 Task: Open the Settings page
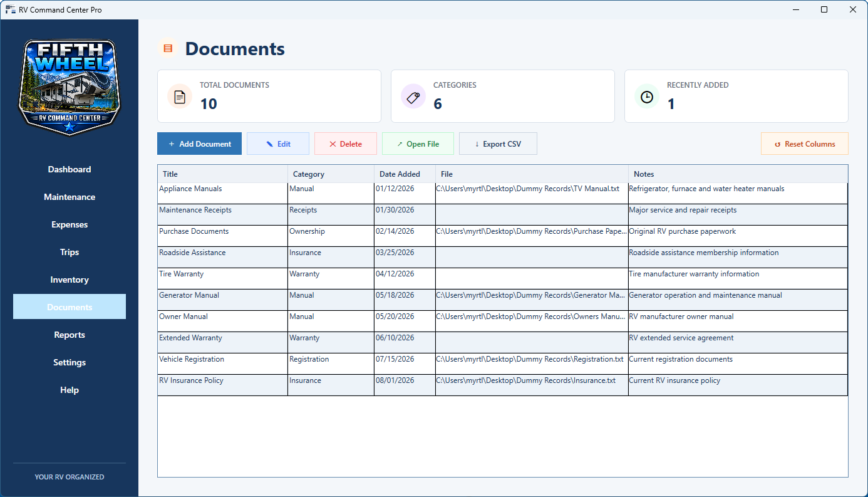pyautogui.click(x=70, y=362)
